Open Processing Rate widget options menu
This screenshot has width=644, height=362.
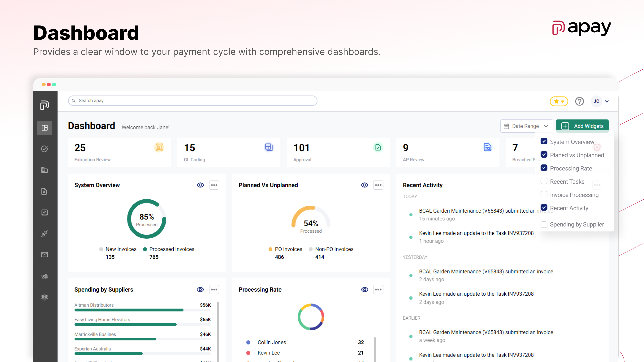point(378,290)
